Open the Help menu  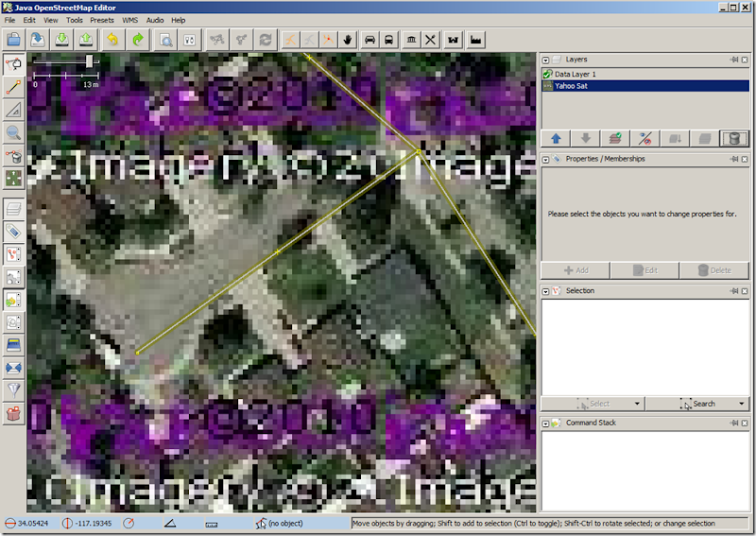[178, 20]
